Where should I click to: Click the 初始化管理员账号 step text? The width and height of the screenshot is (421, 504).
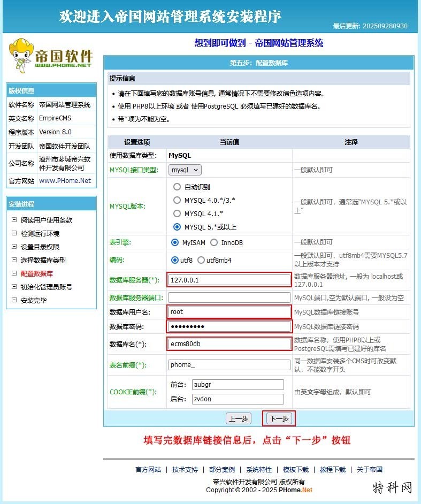click(47, 287)
